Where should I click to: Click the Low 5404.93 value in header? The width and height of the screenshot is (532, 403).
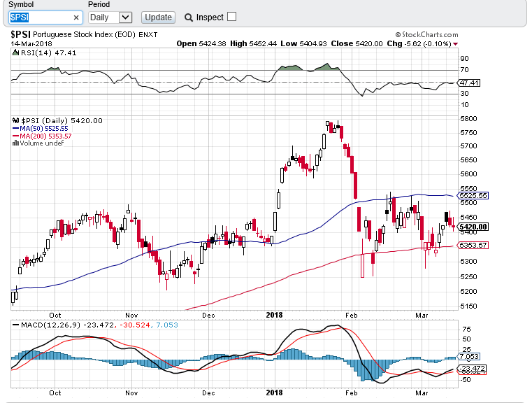(303, 44)
